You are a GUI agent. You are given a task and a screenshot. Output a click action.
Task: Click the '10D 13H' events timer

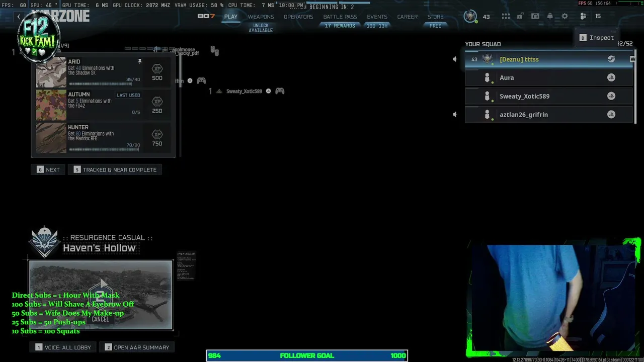(377, 26)
